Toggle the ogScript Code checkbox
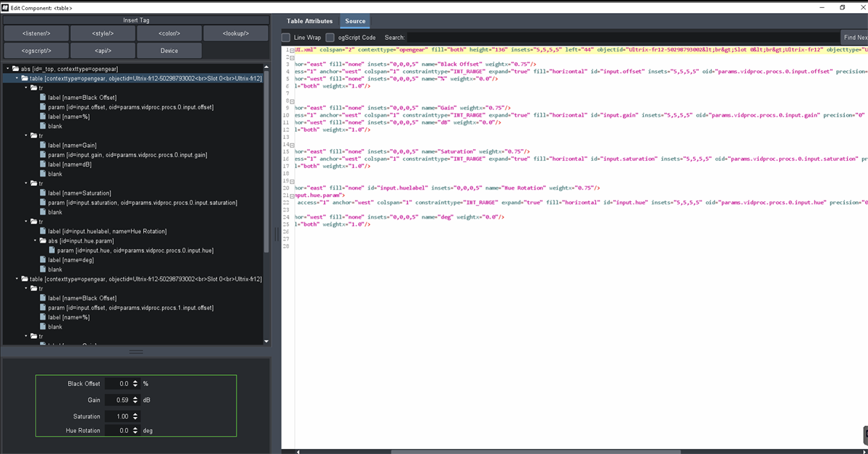 point(330,37)
